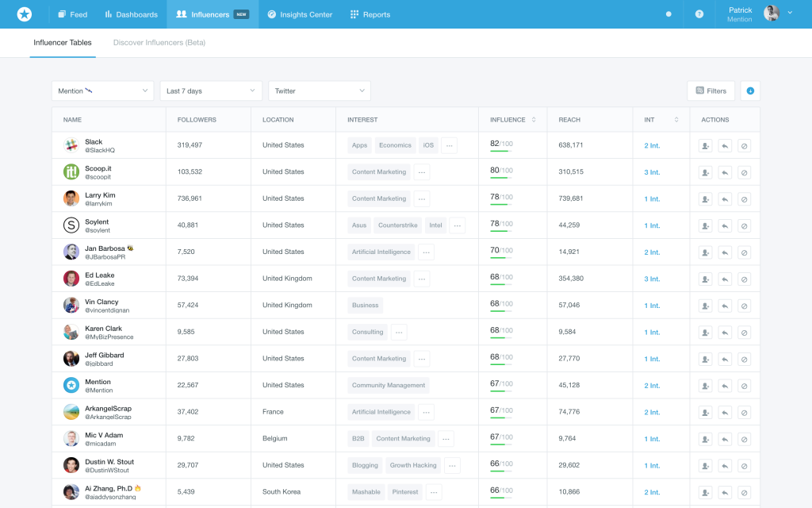This screenshot has width=812, height=508.
Task: Add ArkangelScrap via person icon
Action: click(x=705, y=413)
